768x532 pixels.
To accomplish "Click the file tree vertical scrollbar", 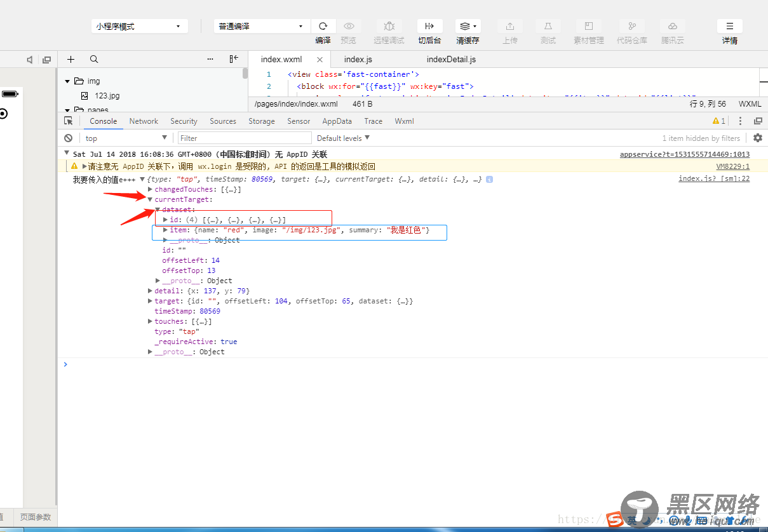I will pos(245,74).
